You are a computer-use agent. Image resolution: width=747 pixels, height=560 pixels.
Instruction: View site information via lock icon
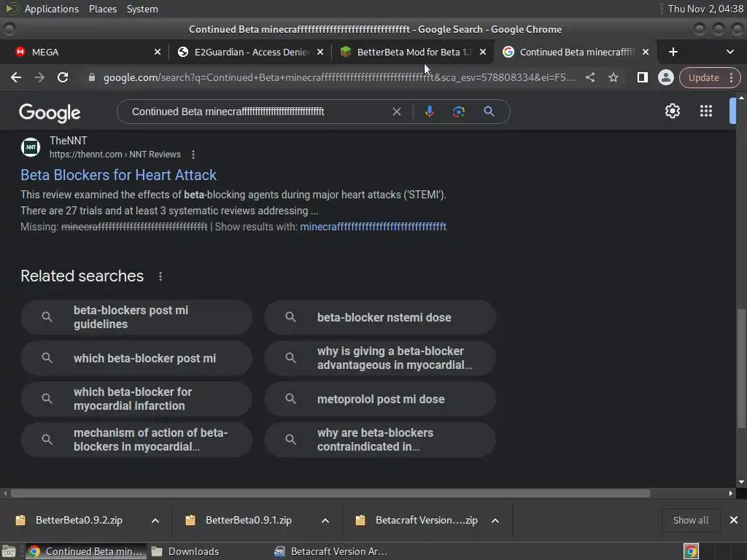[x=92, y=77]
